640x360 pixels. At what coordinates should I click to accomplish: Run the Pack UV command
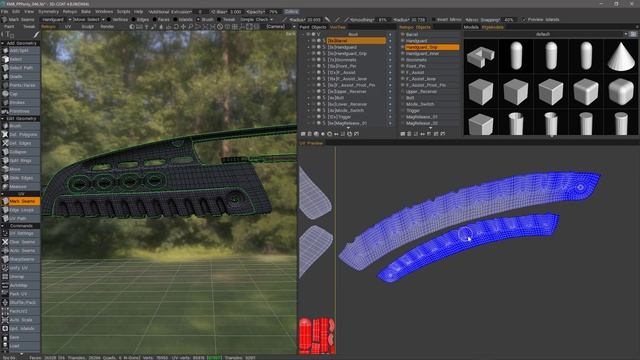tap(20, 294)
